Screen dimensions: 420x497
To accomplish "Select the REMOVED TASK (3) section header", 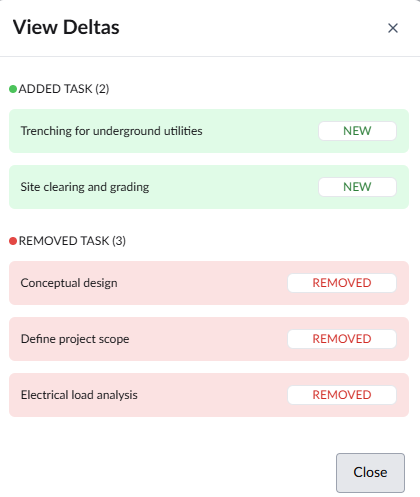I will tap(72, 241).
